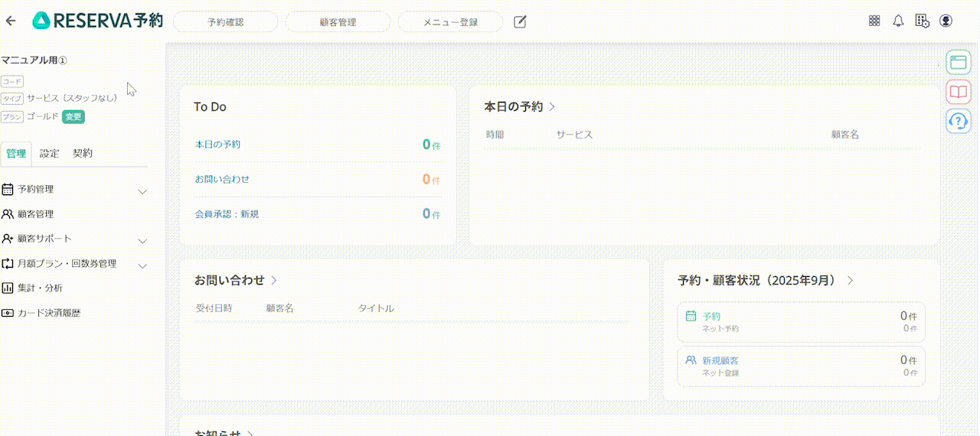The height and width of the screenshot is (436, 980).
Task: Click the 予約 calendar icon in stats card
Action: [691, 315]
